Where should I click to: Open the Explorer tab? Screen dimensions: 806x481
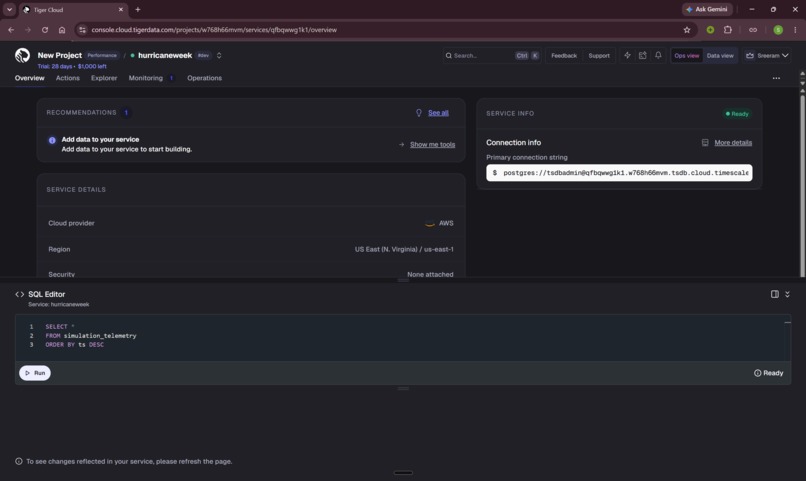(104, 78)
